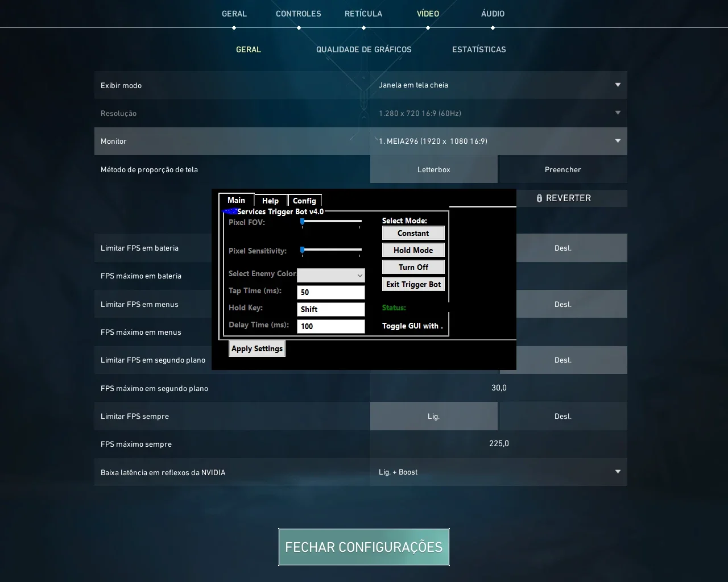728x582 pixels.
Task: Go to the ÁUDIO tab
Action: click(493, 14)
